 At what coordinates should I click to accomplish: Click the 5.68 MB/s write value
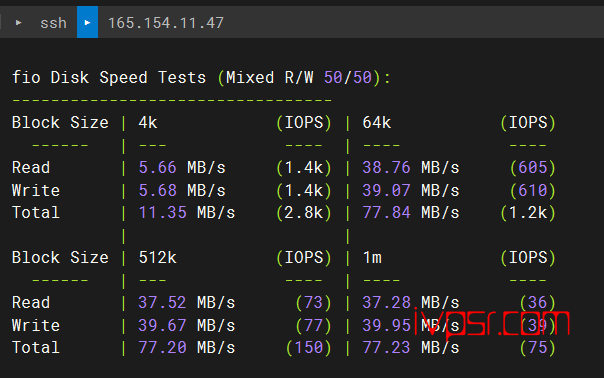coord(182,190)
